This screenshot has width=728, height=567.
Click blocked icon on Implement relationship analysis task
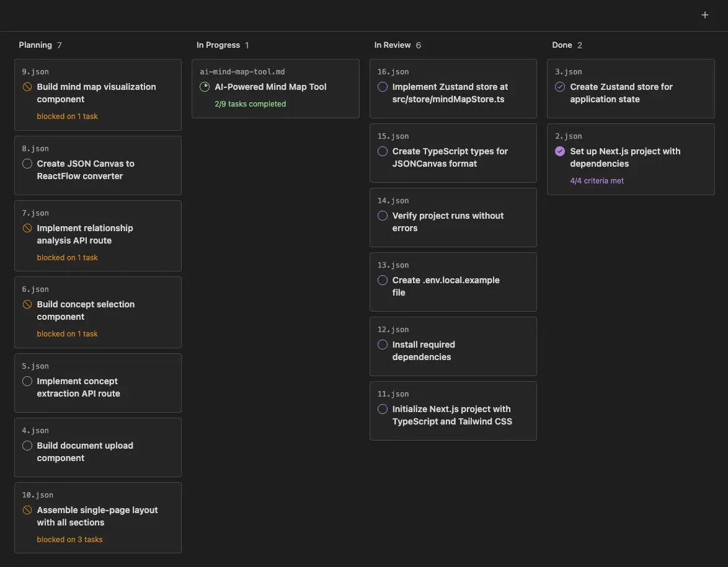click(x=27, y=229)
